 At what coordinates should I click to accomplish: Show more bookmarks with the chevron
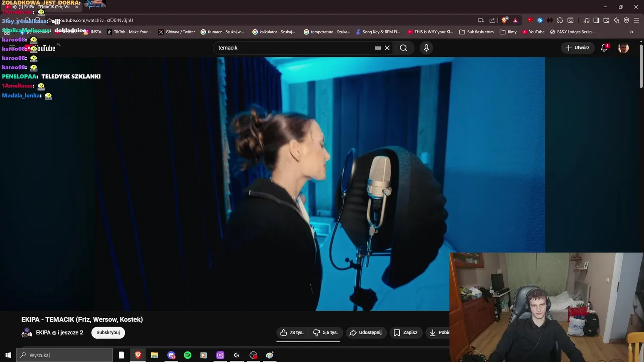[x=632, y=32]
